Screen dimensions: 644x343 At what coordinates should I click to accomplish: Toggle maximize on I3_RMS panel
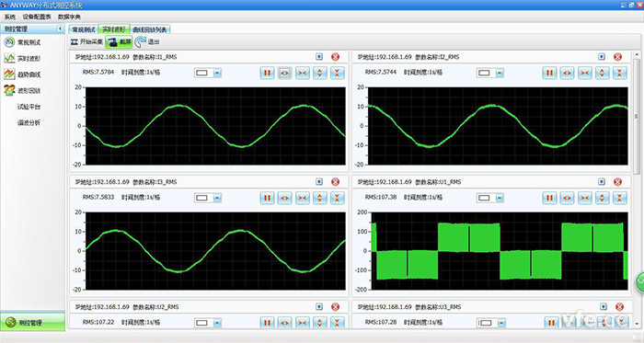(319, 182)
